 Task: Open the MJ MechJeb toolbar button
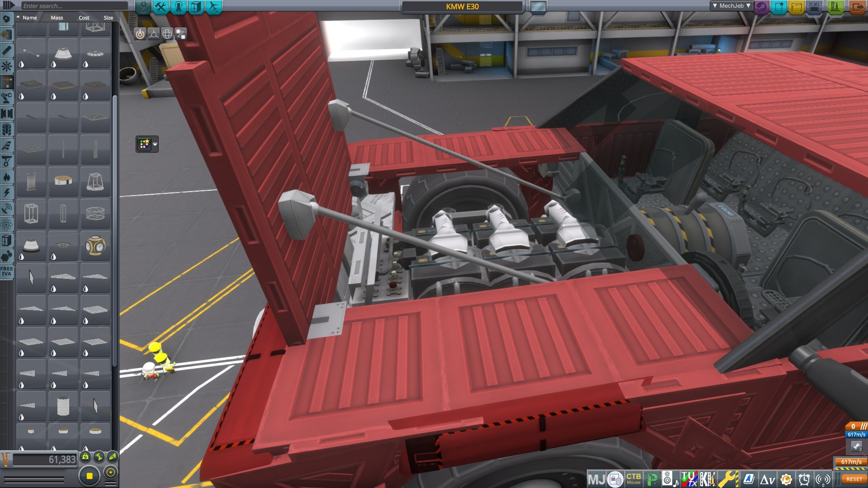(x=596, y=479)
